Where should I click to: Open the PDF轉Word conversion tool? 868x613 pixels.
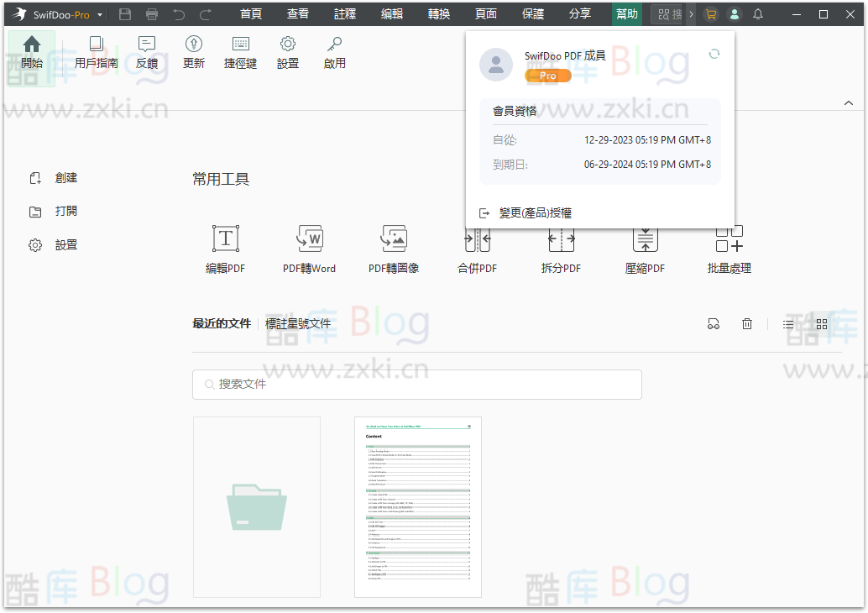pos(309,248)
